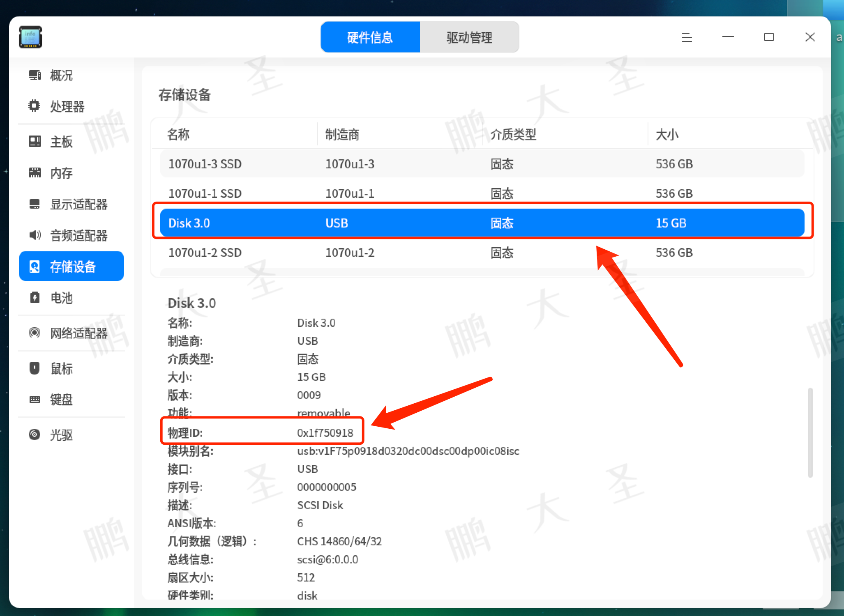This screenshot has height=616, width=844.
Task: Select the 1070u1-2 SSD row
Action: (x=482, y=253)
